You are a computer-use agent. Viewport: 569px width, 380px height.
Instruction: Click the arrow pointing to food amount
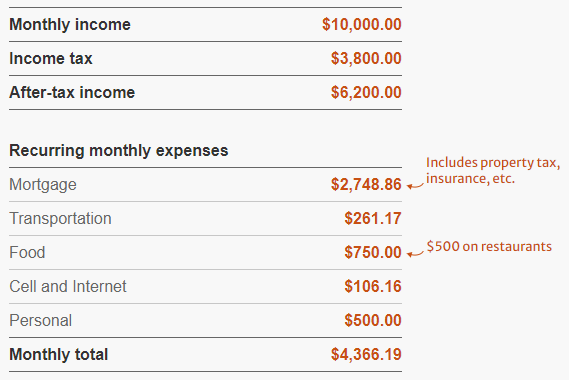click(415, 254)
